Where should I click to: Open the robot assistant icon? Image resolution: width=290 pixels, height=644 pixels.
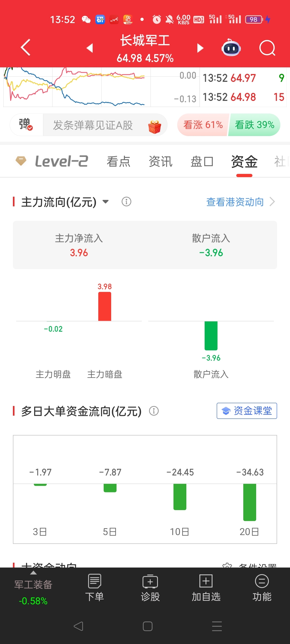click(x=231, y=47)
